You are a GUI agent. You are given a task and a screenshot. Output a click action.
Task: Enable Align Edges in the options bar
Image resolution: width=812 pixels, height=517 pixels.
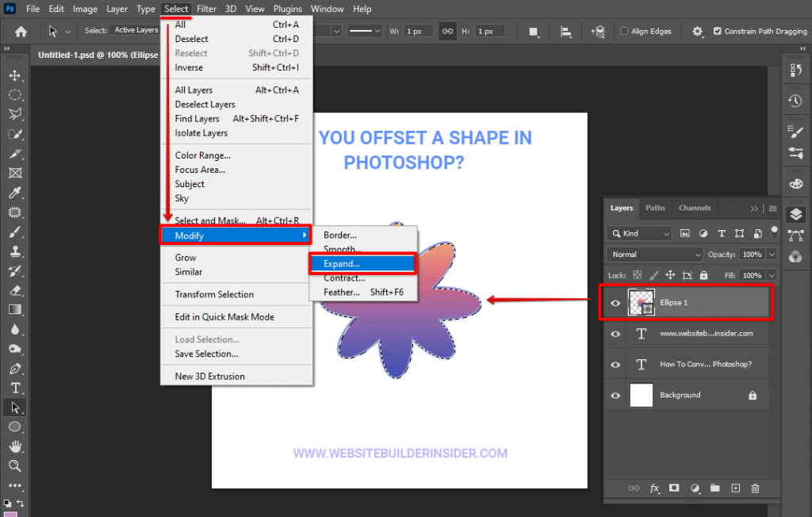(623, 32)
